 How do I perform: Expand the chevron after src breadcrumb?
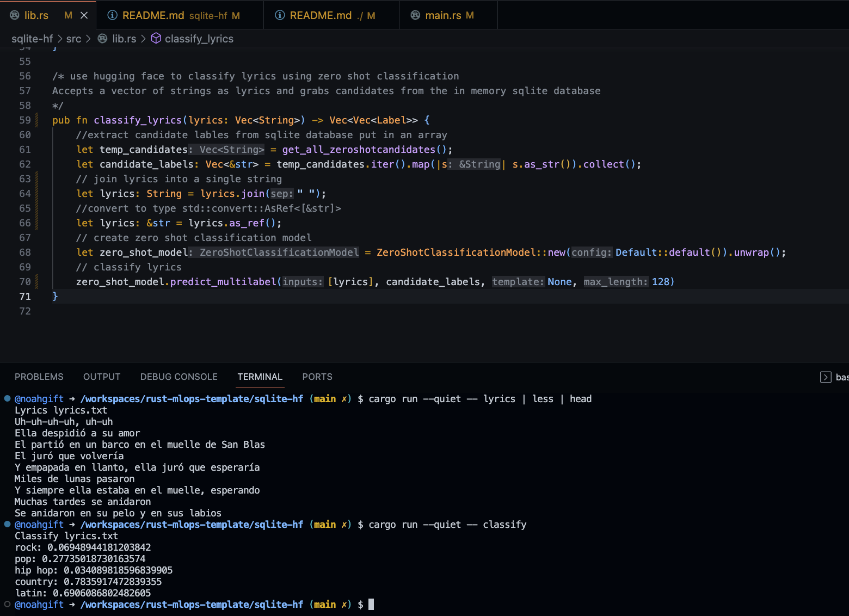[88, 39]
